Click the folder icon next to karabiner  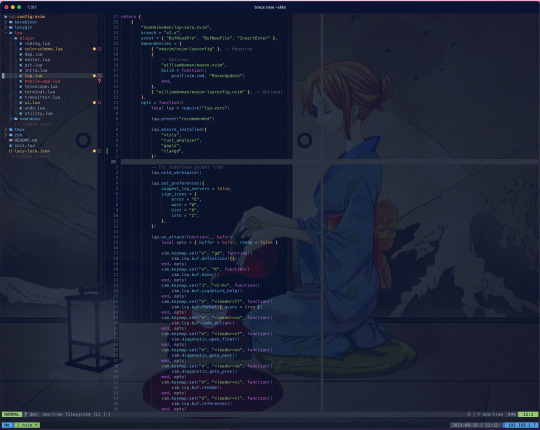(11, 22)
